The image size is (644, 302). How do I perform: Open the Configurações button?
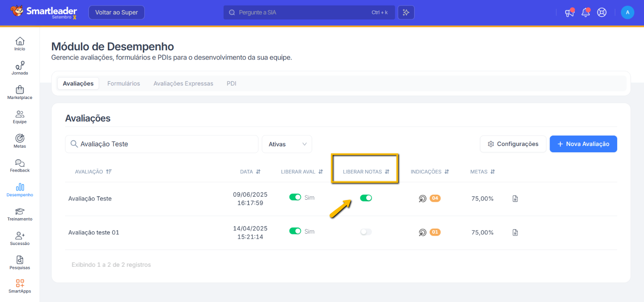click(x=513, y=144)
